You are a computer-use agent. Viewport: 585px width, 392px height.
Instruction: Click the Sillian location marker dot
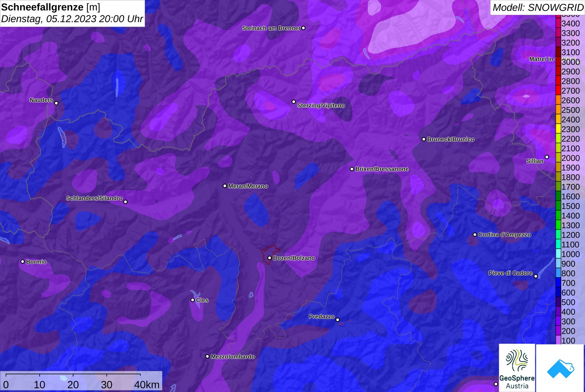547,157
